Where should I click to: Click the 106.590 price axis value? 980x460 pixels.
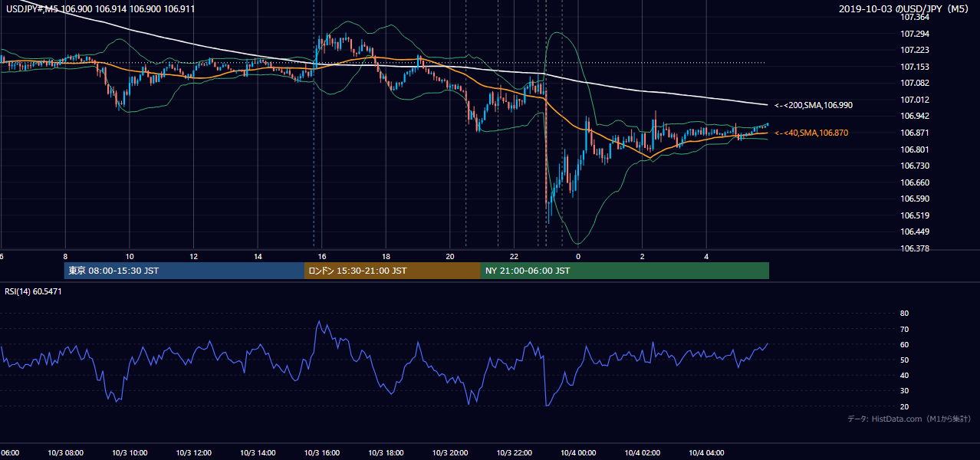click(x=916, y=199)
